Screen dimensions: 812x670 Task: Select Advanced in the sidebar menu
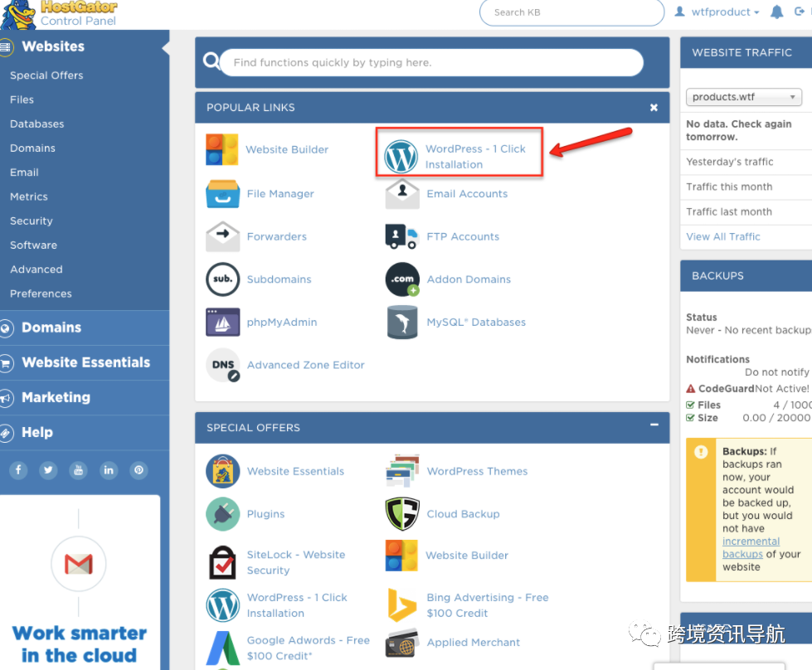click(36, 269)
